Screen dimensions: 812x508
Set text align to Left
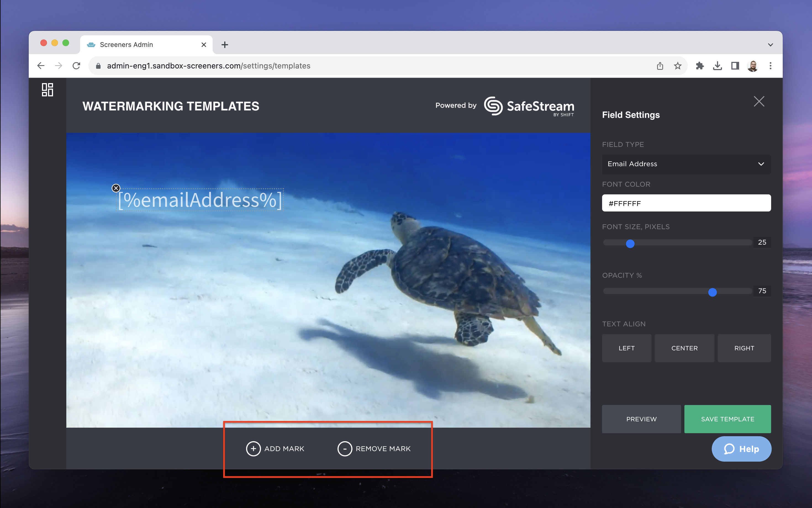(626, 348)
